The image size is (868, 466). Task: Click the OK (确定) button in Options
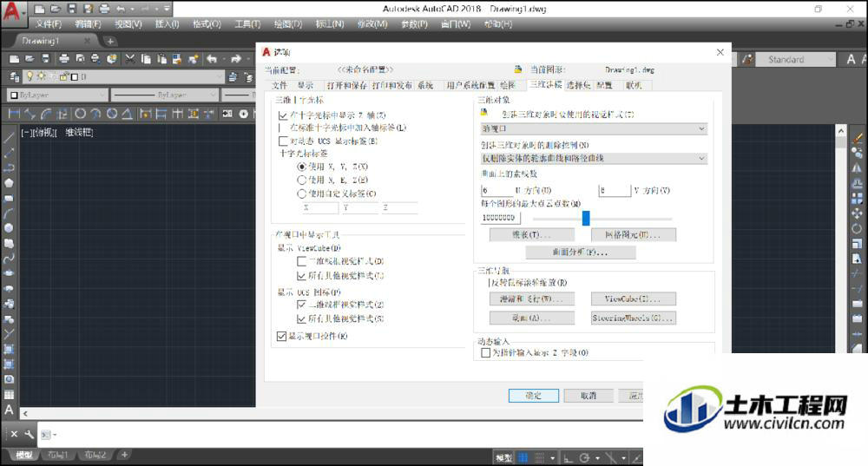coord(534,396)
